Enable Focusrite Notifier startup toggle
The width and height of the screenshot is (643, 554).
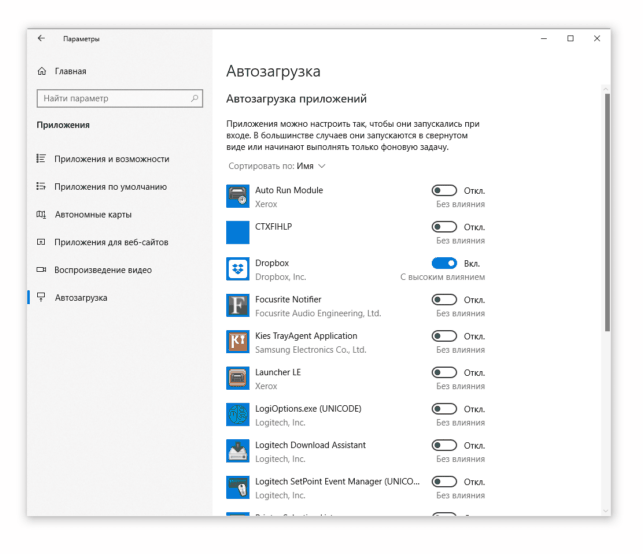pyautogui.click(x=444, y=299)
